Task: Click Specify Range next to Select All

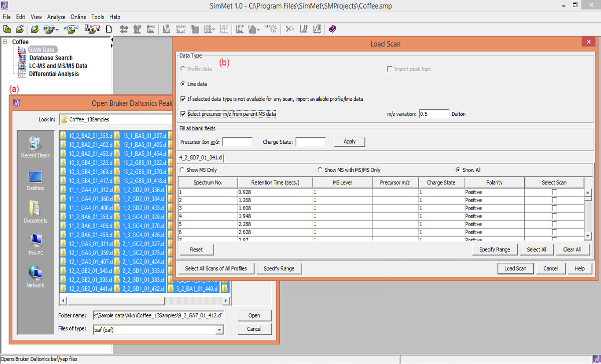Action: coord(494,250)
